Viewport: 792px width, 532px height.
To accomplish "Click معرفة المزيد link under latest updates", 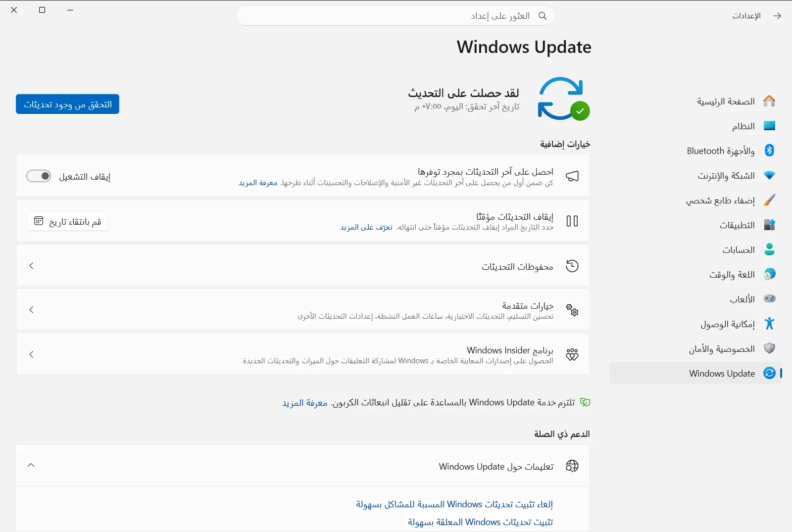I will coord(258,183).
